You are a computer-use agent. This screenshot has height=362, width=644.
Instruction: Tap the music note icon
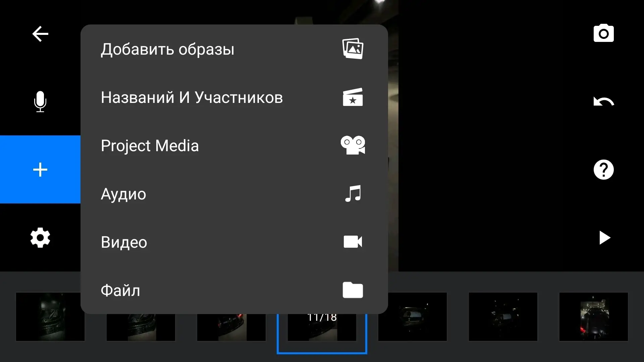point(353,194)
